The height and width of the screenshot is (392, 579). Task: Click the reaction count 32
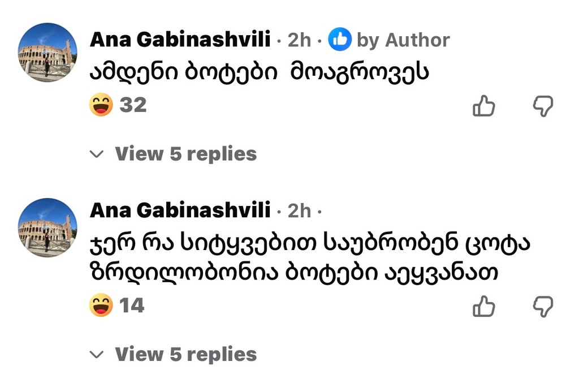pyautogui.click(x=133, y=105)
